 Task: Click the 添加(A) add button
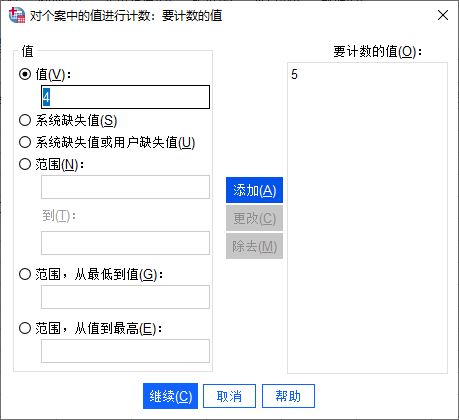coord(254,190)
